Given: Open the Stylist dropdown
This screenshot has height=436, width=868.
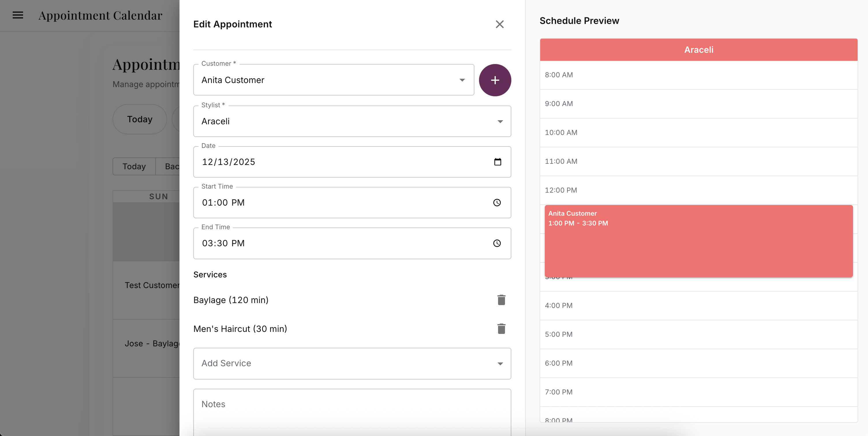Looking at the screenshot, I should click(x=500, y=121).
